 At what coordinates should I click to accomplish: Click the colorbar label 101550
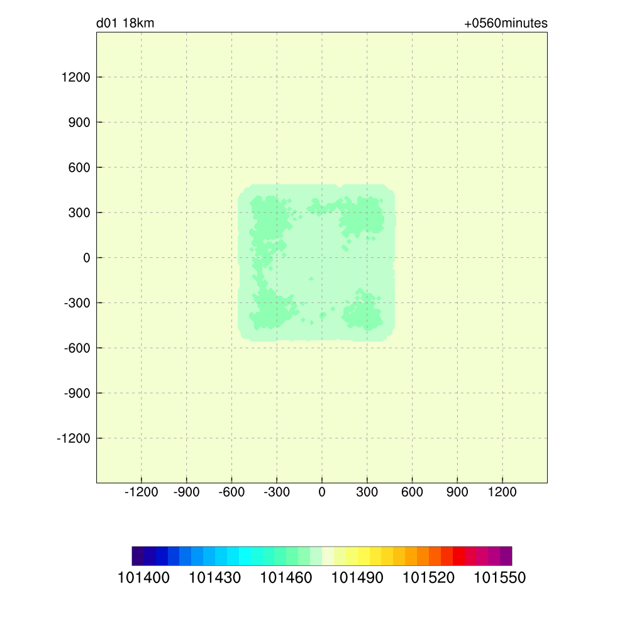(x=500, y=578)
